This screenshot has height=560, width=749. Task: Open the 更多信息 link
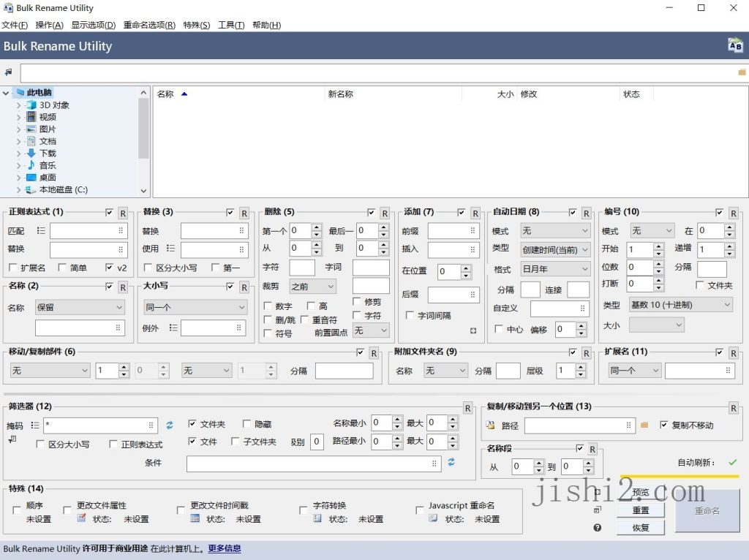225,548
